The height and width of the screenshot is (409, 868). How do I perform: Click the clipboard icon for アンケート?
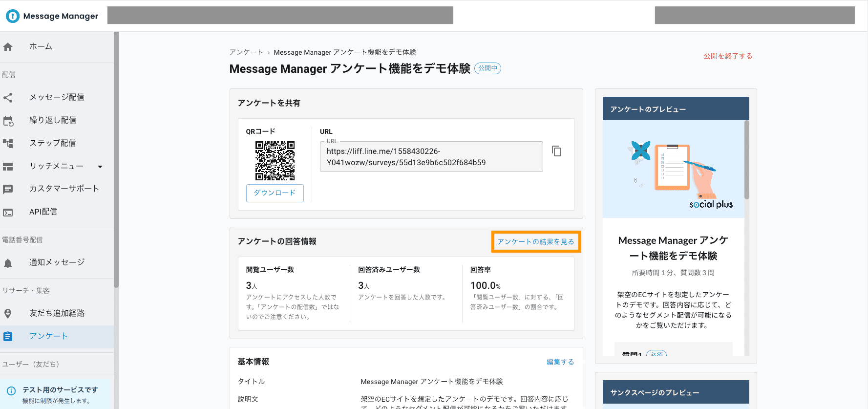pos(8,336)
